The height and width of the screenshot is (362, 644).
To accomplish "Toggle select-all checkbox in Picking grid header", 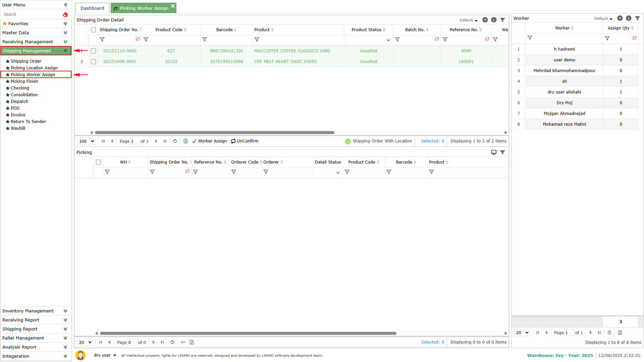I will (x=98, y=162).
